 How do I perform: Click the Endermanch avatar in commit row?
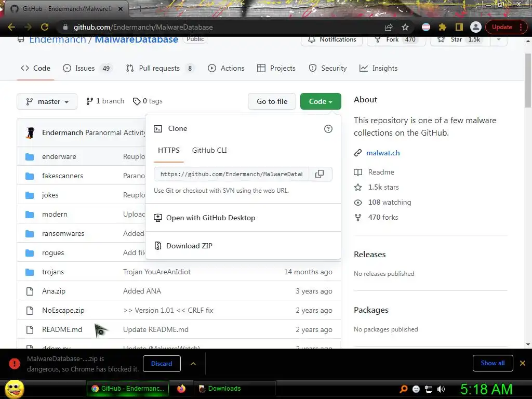click(x=31, y=132)
